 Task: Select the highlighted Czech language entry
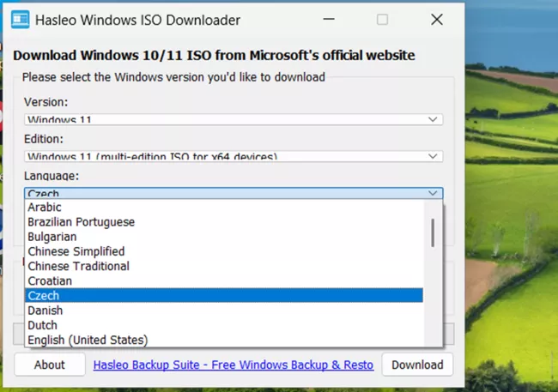[224, 296]
